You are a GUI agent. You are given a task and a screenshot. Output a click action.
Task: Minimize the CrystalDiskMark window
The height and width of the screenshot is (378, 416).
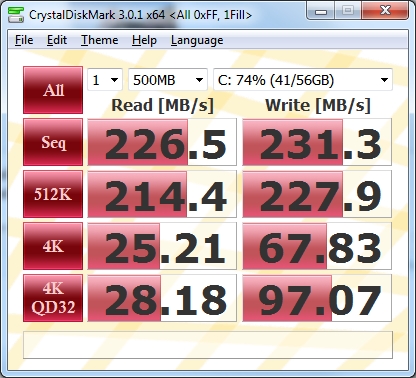tap(321, 11)
